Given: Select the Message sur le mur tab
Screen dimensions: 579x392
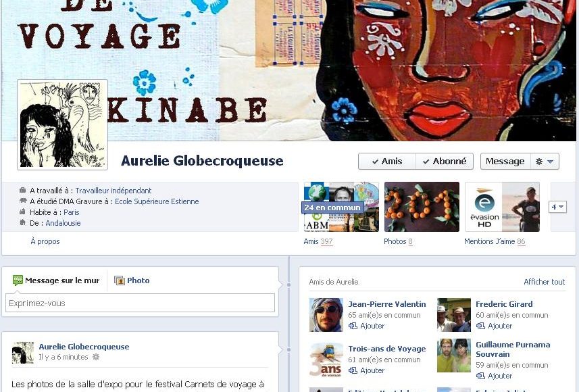Looking at the screenshot, I should click(56, 280).
